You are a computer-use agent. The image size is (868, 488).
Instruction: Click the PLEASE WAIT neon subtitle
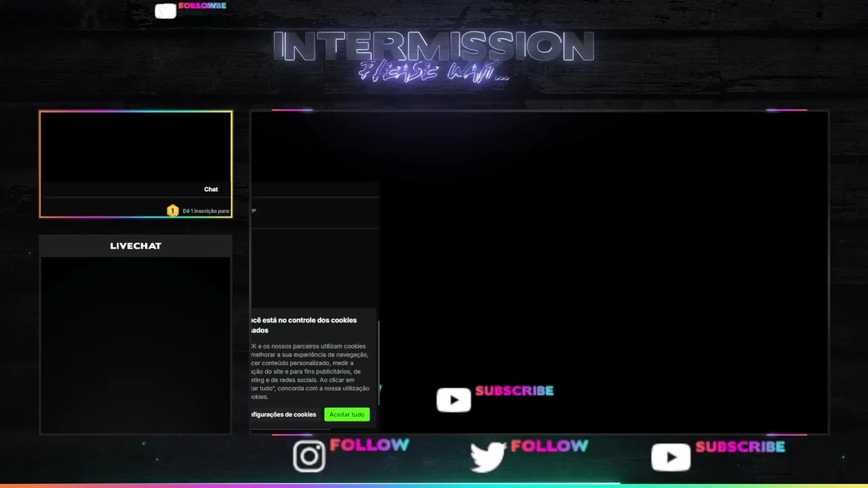[434, 72]
